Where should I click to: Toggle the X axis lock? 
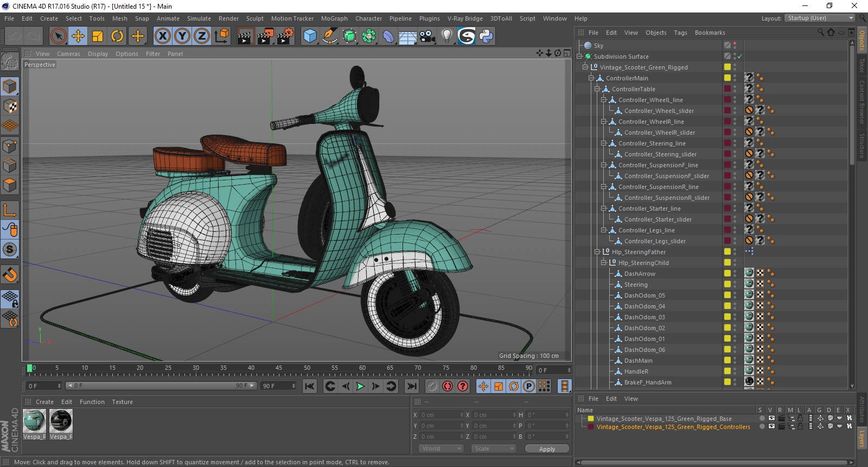(162, 36)
